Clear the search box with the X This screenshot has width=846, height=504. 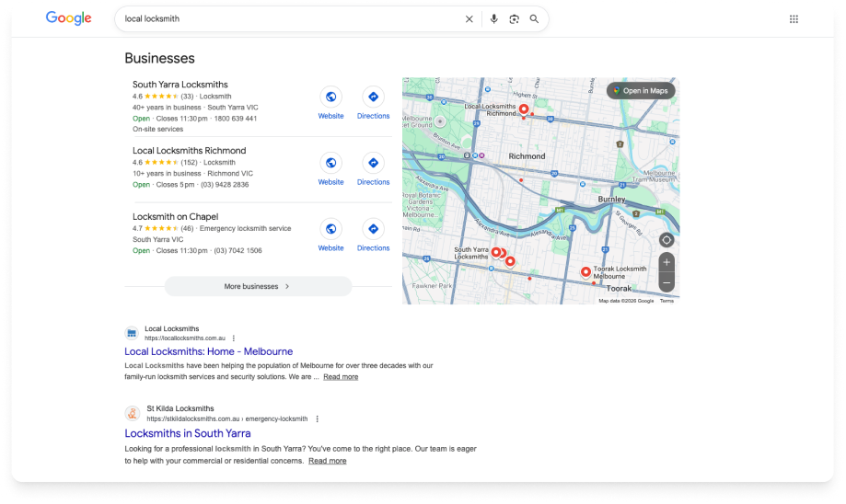pos(469,19)
